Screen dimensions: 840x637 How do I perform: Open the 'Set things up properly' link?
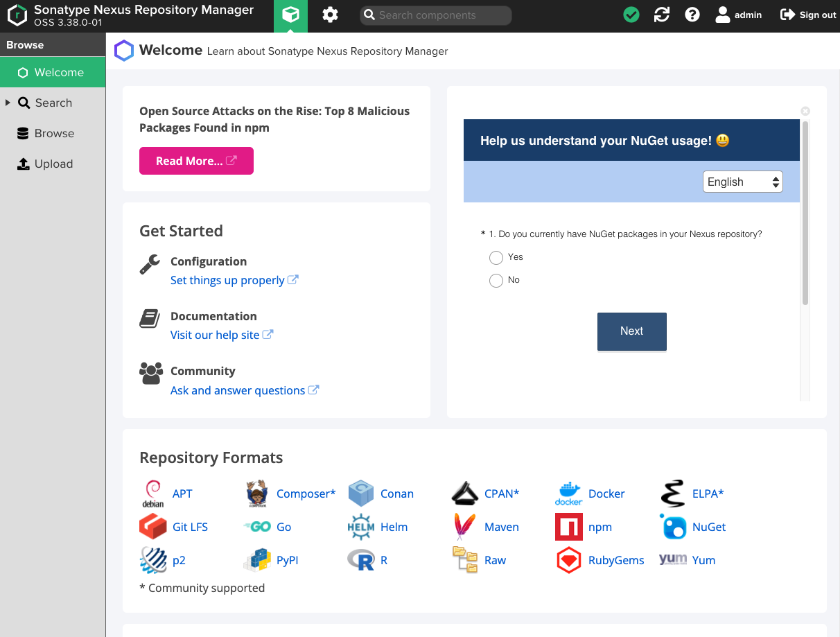[234, 280]
